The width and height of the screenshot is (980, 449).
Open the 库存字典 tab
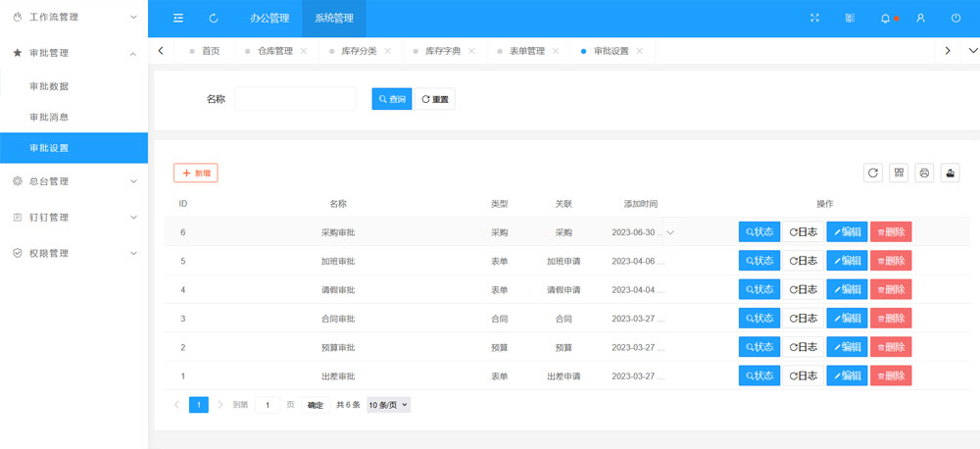(443, 51)
